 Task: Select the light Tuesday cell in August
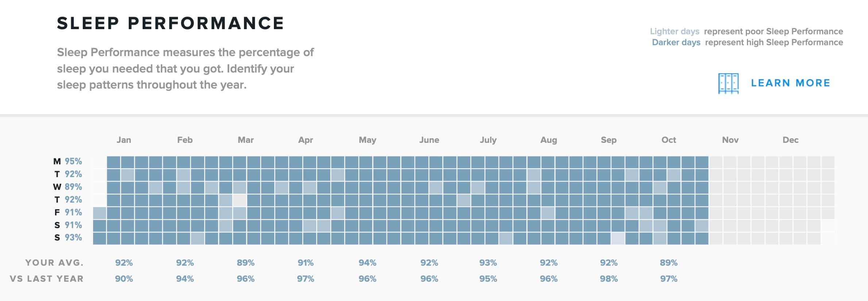point(534,174)
